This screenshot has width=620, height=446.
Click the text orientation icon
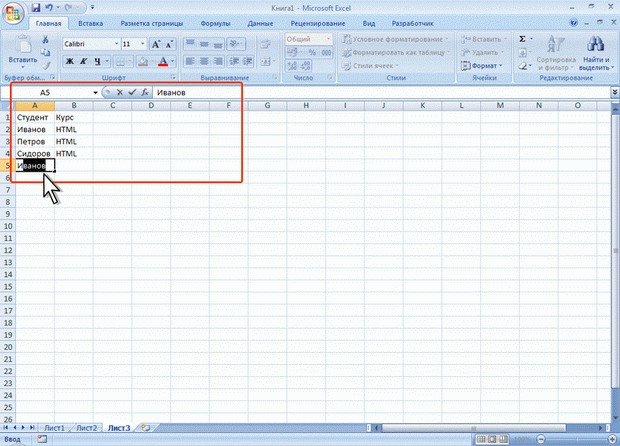(x=234, y=43)
